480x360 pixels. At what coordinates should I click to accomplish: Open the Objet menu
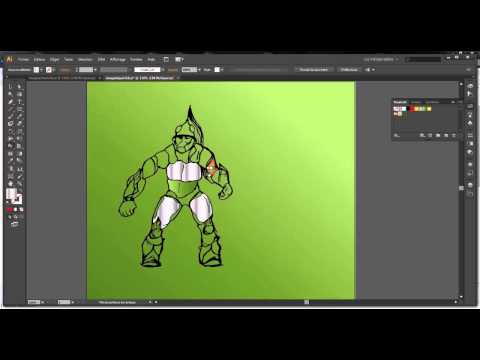[54, 60]
